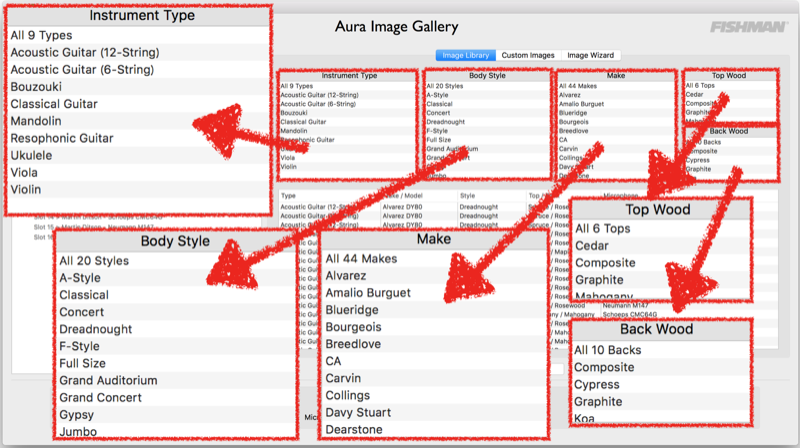Screen dimensions: 800x448
Task: Select Concert in the small Body Style list
Action: click(438, 113)
